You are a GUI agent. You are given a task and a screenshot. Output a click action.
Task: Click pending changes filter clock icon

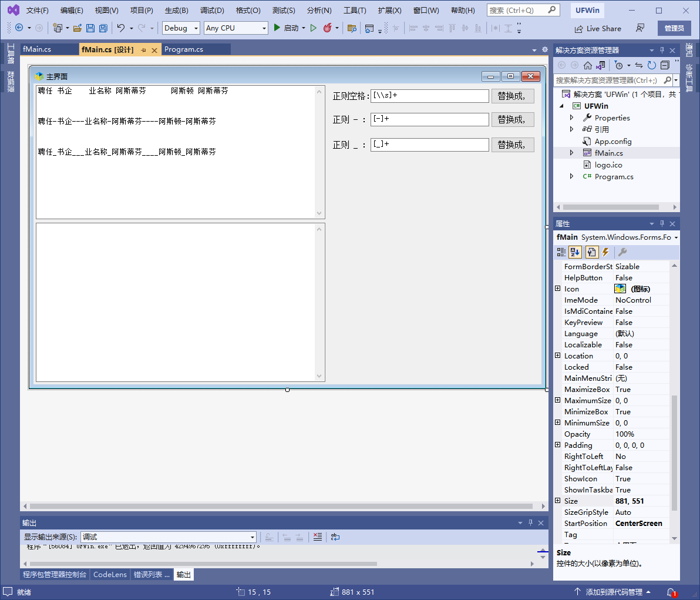tap(618, 65)
